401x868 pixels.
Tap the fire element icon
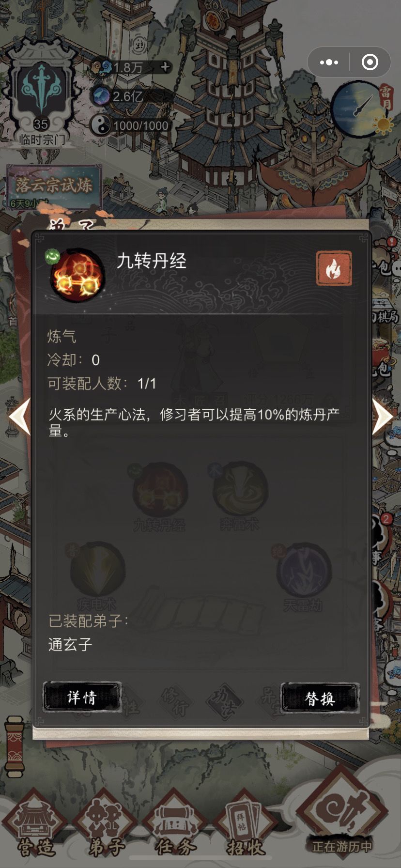334,268
